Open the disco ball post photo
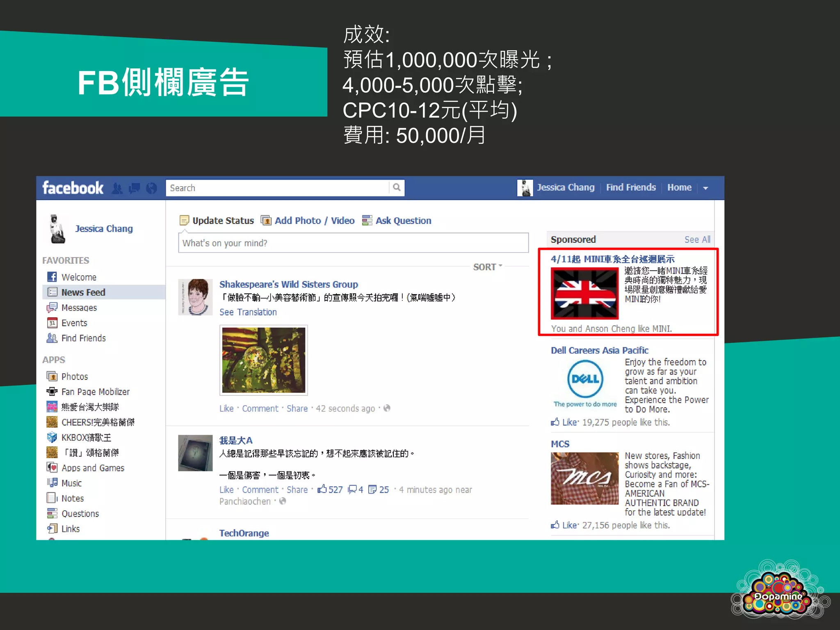This screenshot has width=840, height=630. coord(263,360)
